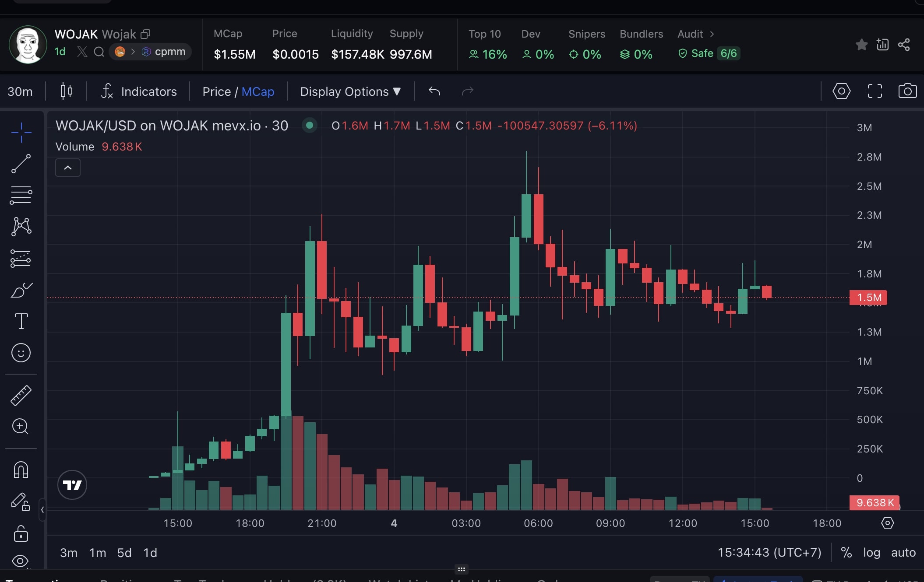Click the bottom panel resize handle
Screen dimensions: 924x582
coord(462,569)
